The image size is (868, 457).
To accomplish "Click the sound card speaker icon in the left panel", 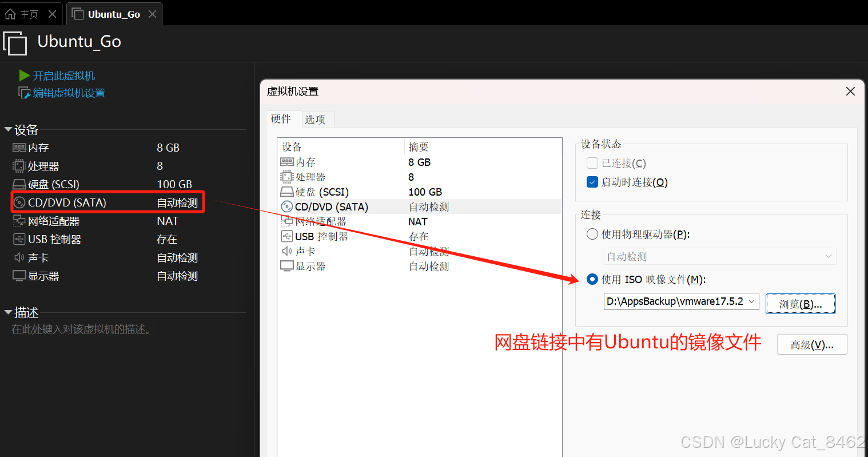I will (19, 257).
